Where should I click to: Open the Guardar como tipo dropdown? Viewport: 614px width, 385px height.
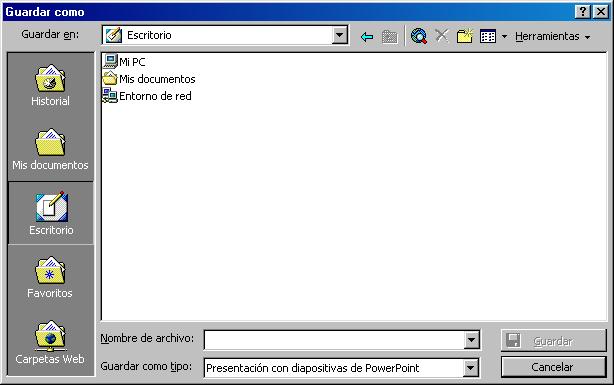pyautogui.click(x=470, y=368)
